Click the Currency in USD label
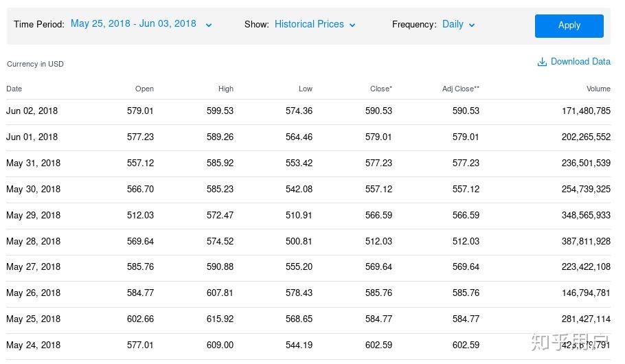This screenshot has height=364, width=625. tap(35, 64)
